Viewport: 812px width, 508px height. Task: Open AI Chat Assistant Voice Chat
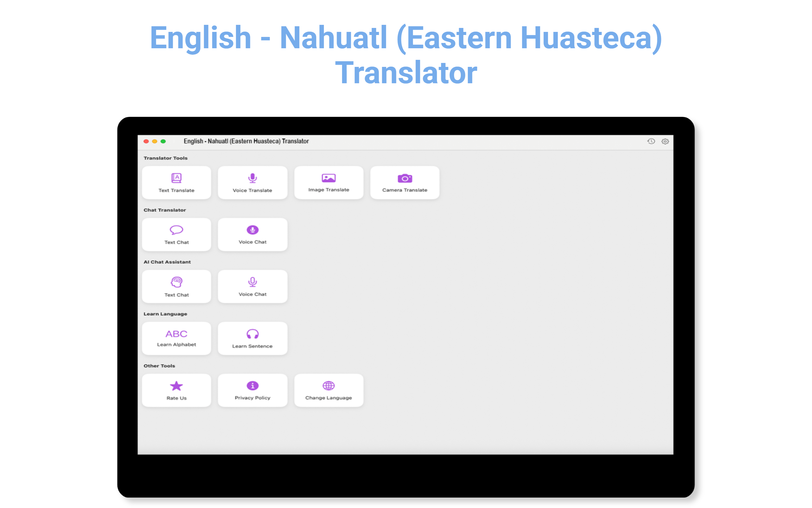pos(252,286)
